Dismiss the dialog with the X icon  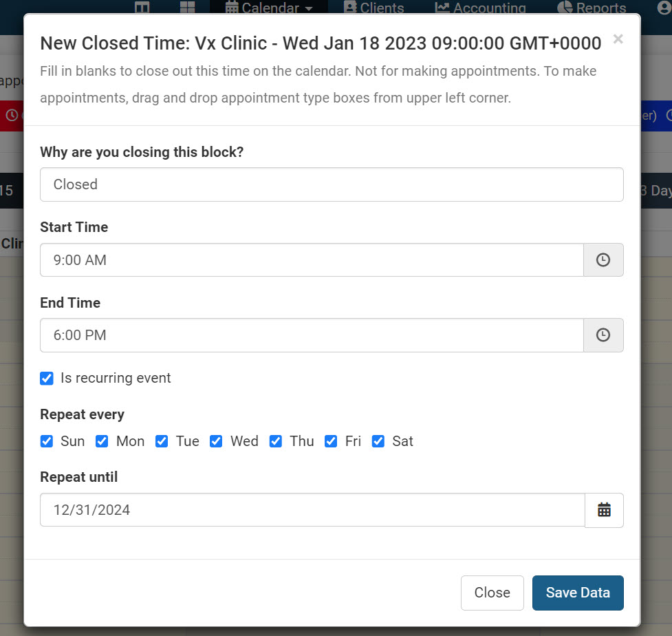pyautogui.click(x=618, y=39)
